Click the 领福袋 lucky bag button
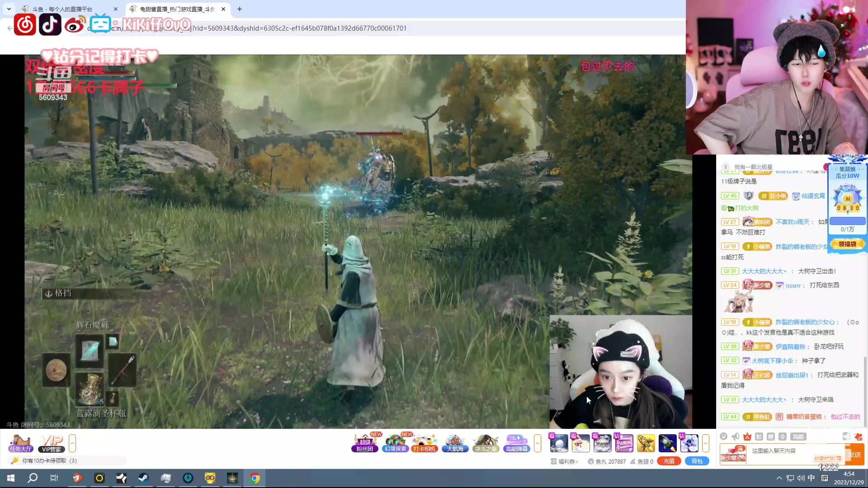The width and height of the screenshot is (868, 488). 847,244
